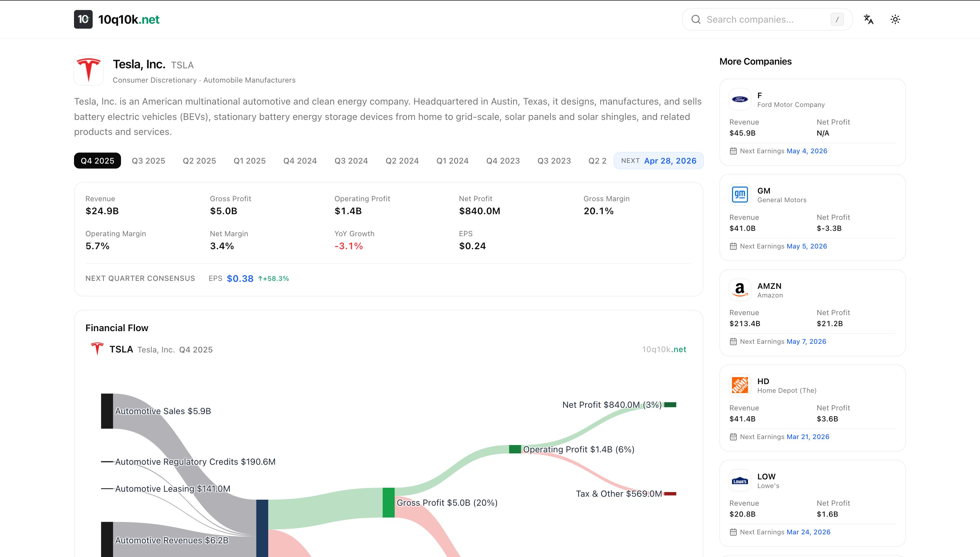Click the Tesla logo beside the company name
The image size is (980, 557).
coord(88,70)
